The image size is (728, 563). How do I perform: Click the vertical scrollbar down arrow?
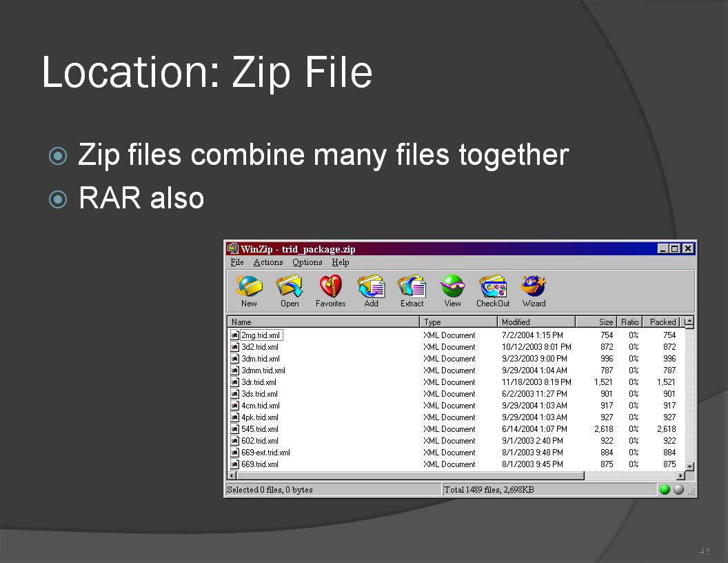click(x=689, y=466)
